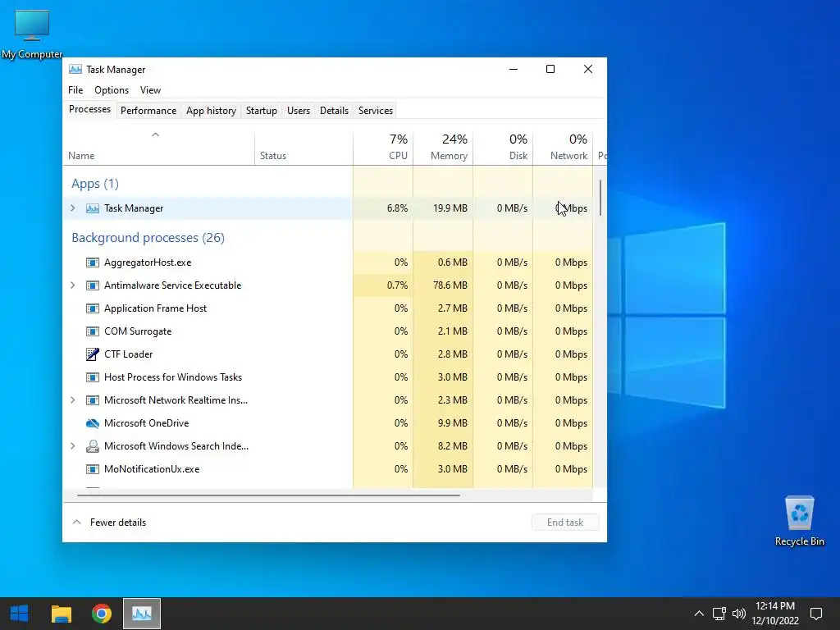Open the network status tray icon
The width and height of the screenshot is (840, 630).
719,614
